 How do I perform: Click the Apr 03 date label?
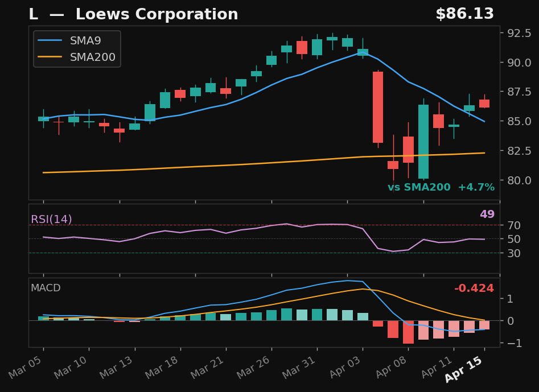click(345, 368)
